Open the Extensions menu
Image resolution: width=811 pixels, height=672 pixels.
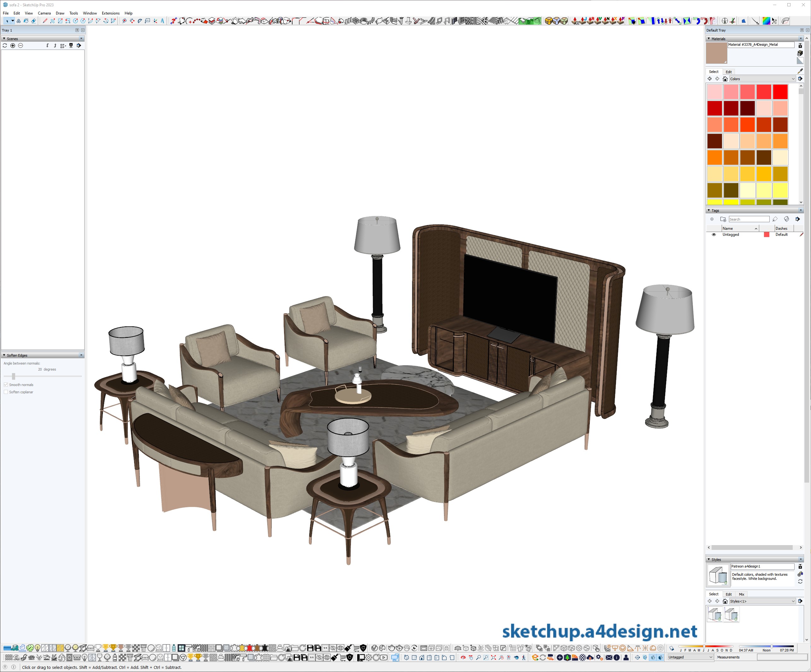point(110,13)
